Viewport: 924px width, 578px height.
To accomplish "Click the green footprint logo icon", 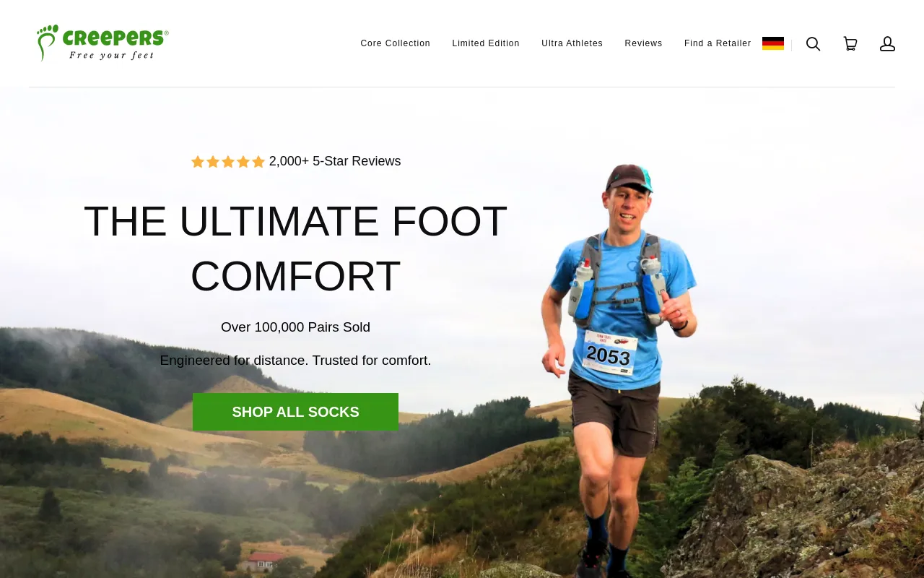I will pyautogui.click(x=47, y=43).
